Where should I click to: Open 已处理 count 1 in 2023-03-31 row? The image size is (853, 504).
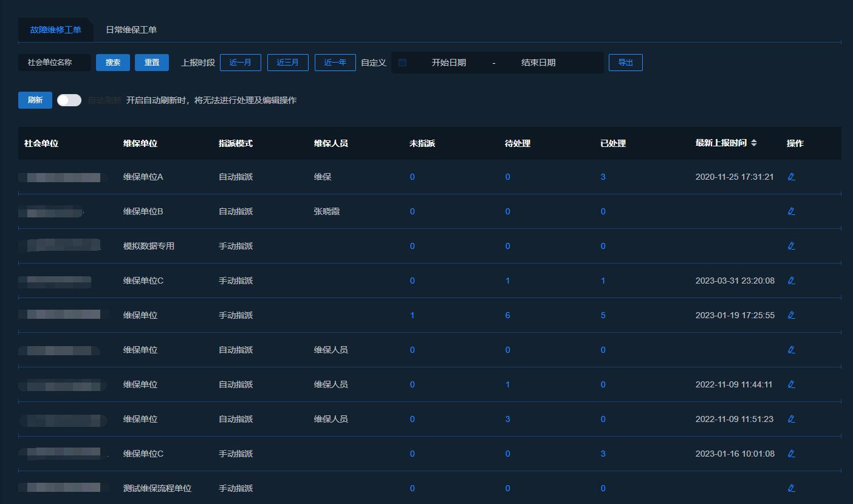click(x=603, y=281)
